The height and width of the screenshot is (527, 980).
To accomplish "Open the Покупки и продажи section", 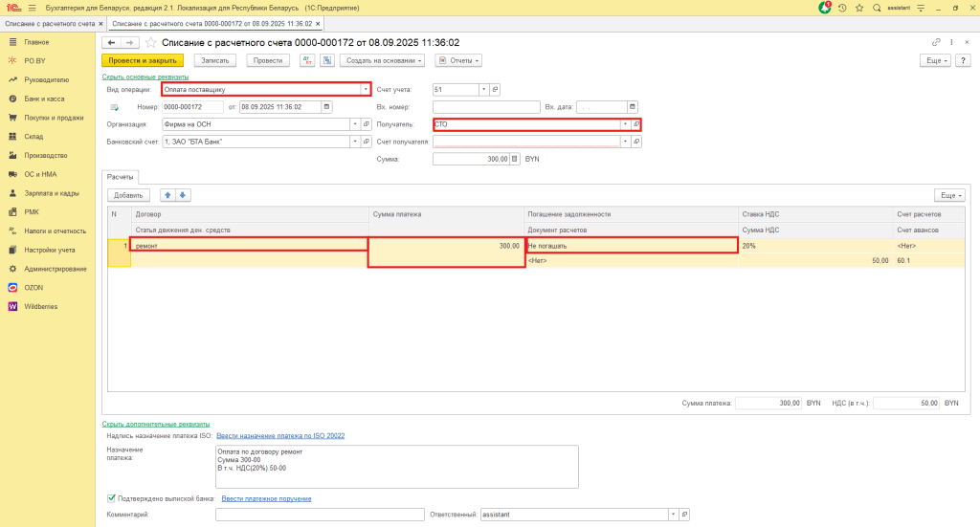I will click(54, 118).
